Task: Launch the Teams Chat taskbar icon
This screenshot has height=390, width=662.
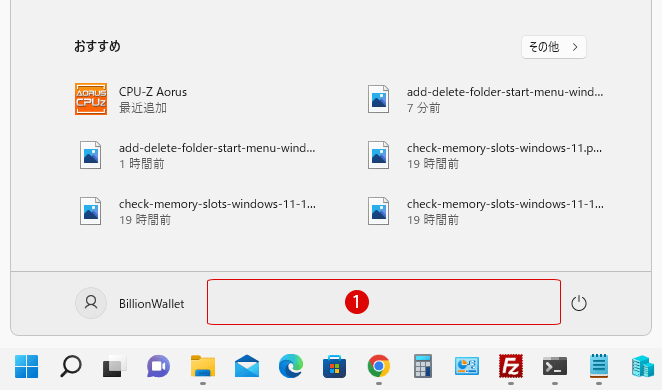Action: (158, 366)
